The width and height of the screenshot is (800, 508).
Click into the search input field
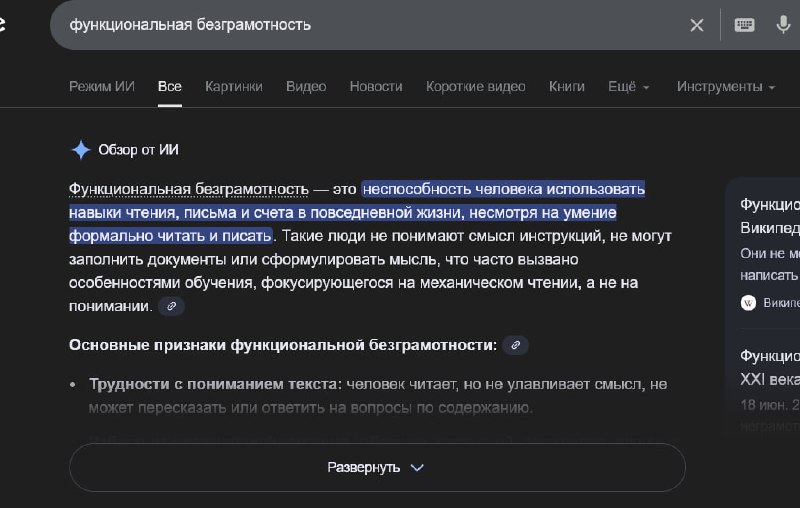coord(370,25)
